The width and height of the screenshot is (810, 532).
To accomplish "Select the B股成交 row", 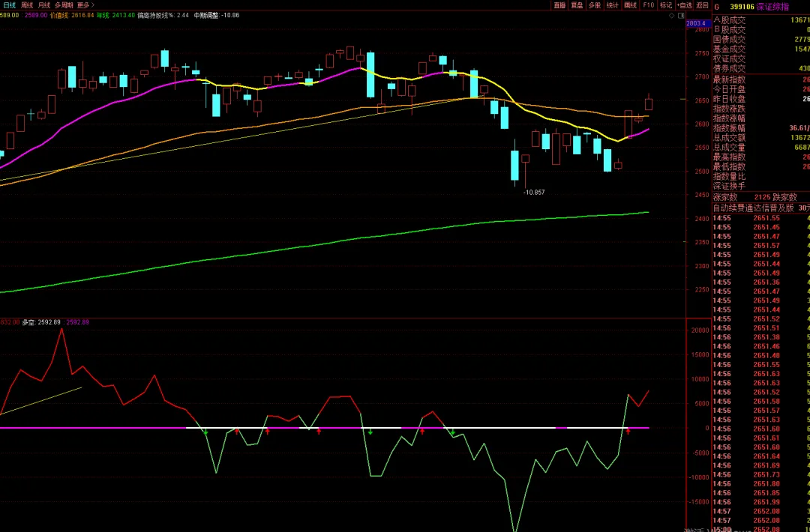I will click(761, 30).
